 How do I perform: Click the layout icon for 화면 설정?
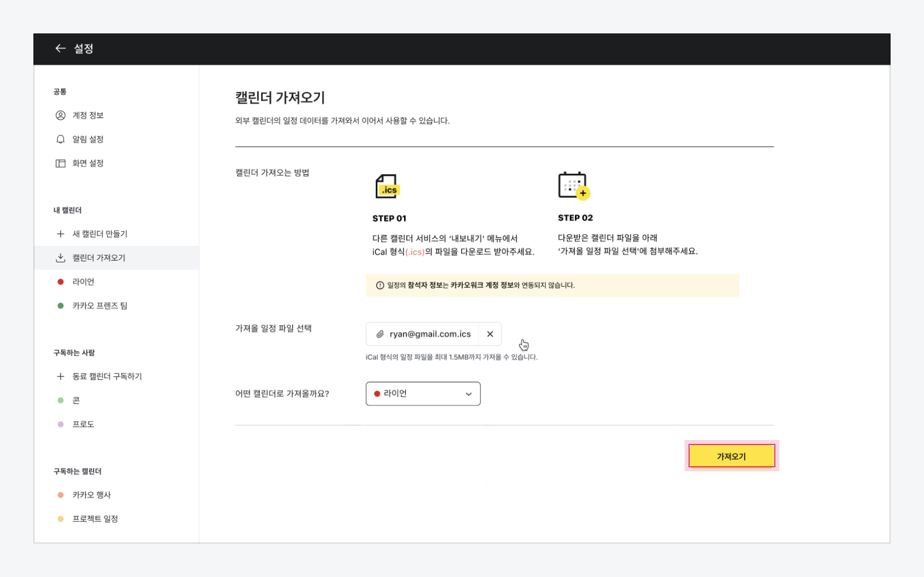[61, 163]
